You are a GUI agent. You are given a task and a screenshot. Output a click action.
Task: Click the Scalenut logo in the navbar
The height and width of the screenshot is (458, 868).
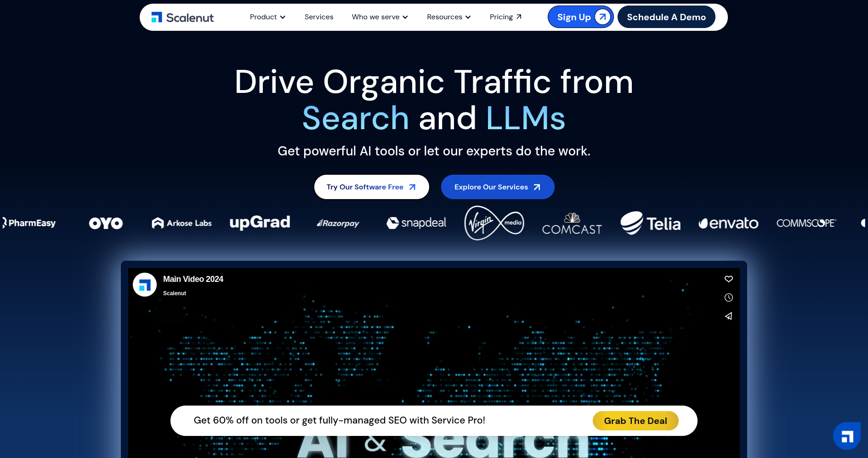(x=182, y=17)
